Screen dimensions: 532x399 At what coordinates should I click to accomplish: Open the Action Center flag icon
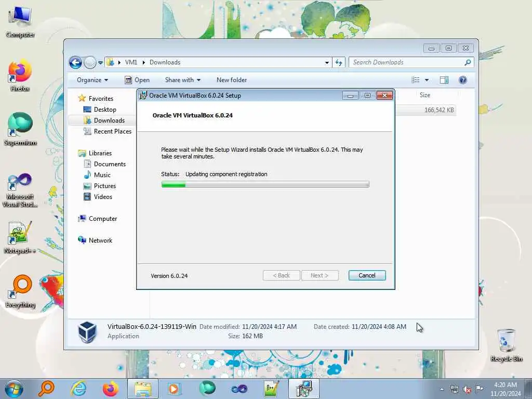point(479,389)
